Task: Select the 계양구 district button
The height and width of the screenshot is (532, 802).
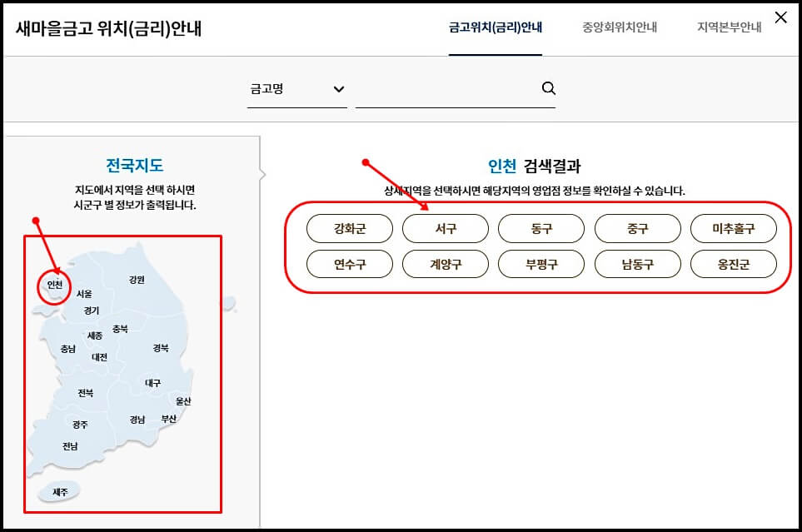Action: point(446,264)
